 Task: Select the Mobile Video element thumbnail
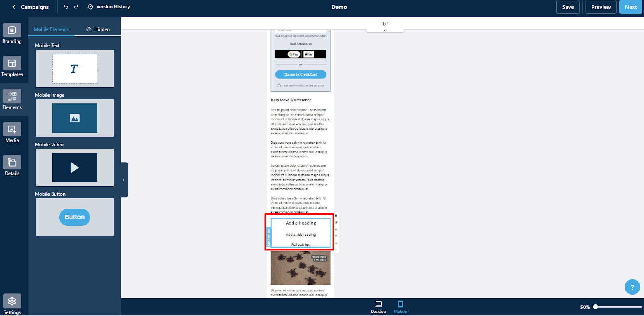pos(75,167)
